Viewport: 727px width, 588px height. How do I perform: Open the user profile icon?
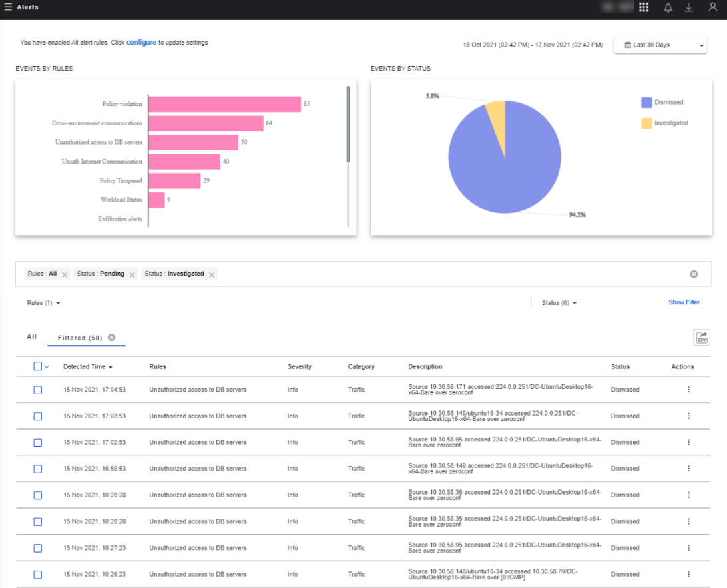tap(712, 7)
